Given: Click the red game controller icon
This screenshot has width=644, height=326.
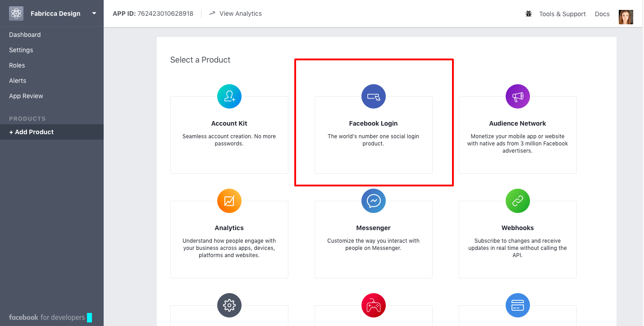Looking at the screenshot, I should point(373,305).
